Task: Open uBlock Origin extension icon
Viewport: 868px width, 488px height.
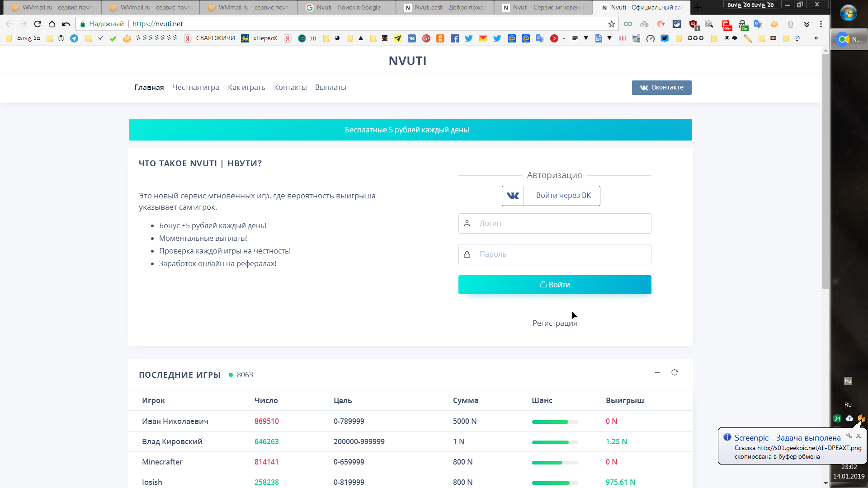Action: tap(693, 24)
